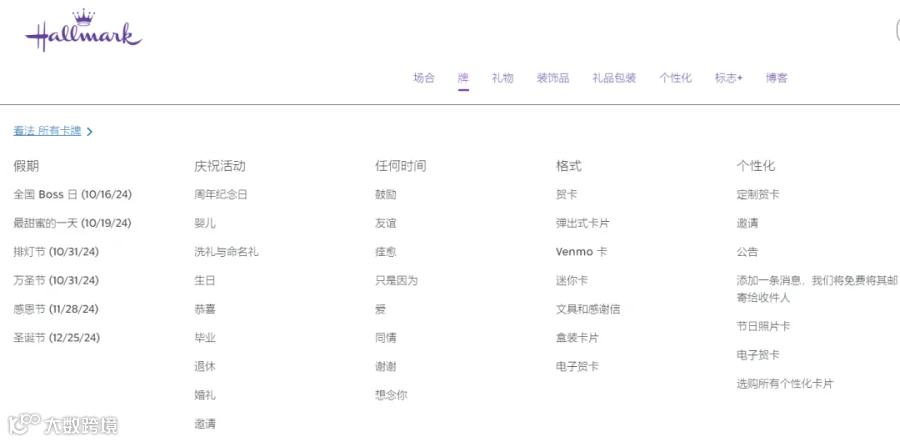Open 洗礼与命名礼 cards
Viewport: 900px width, 442px height.
click(226, 252)
